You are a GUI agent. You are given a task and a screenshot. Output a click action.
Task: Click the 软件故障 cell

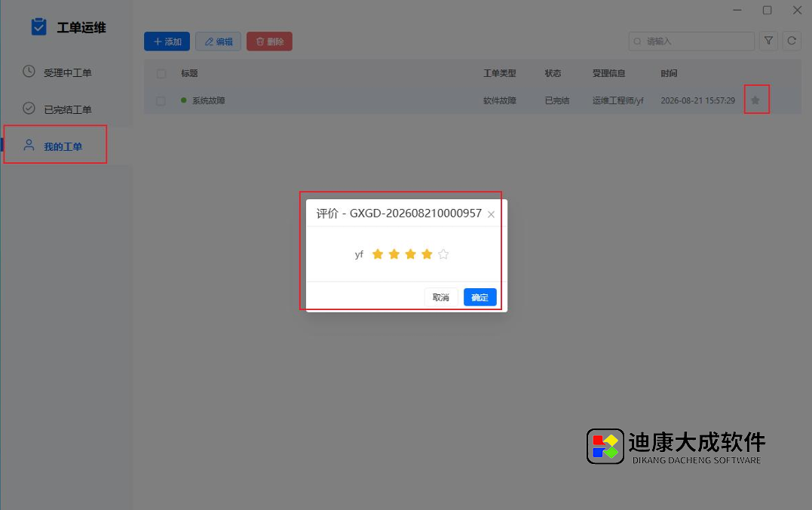500,100
